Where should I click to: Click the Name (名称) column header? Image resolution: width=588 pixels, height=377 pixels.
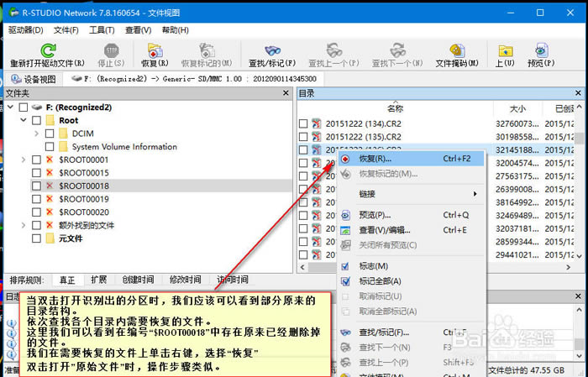point(395,108)
